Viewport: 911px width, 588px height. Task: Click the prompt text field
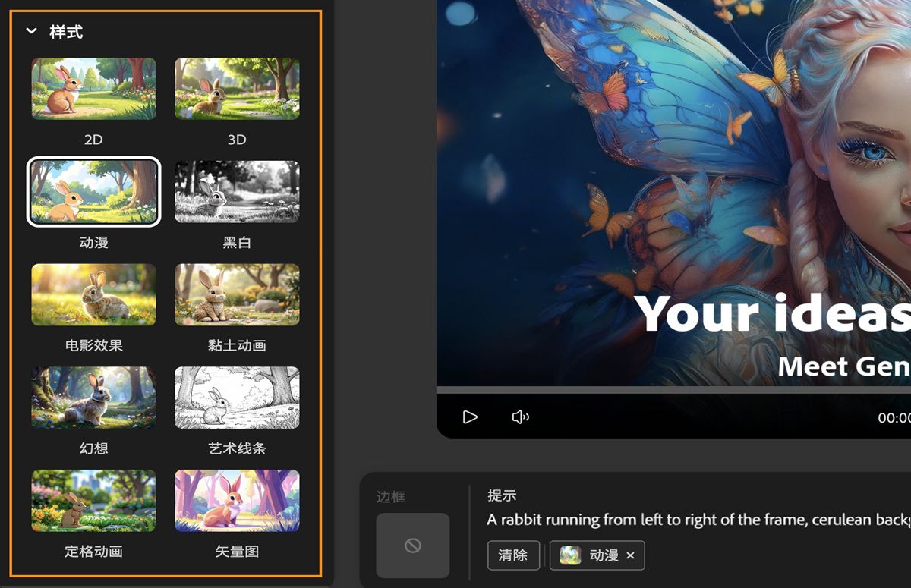(698, 520)
